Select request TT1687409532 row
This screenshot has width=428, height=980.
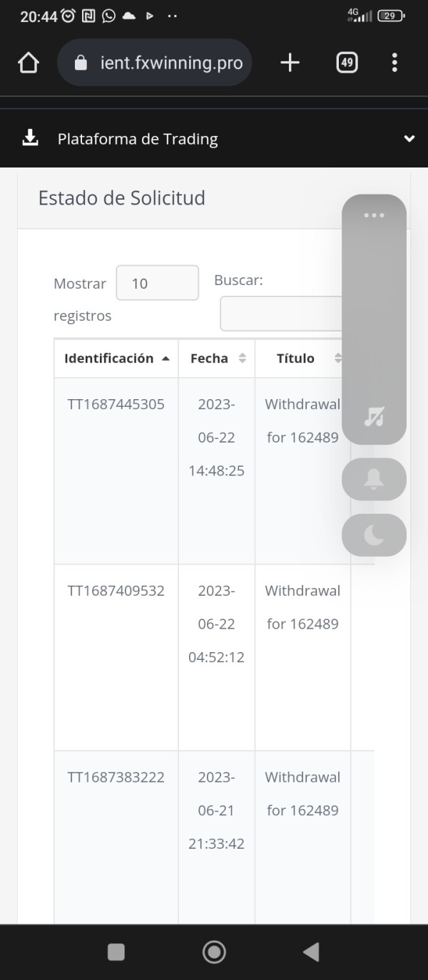click(x=214, y=657)
